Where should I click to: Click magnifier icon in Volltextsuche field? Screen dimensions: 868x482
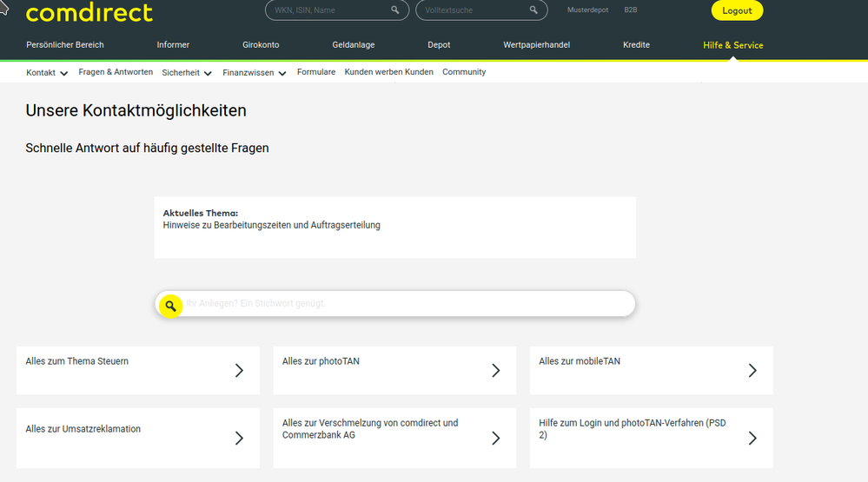[x=533, y=10]
